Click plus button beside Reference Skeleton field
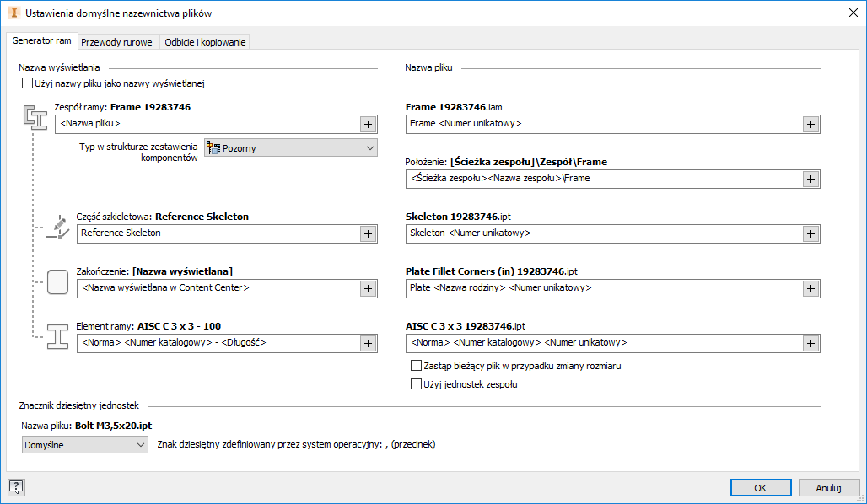Screen dimensions: 867x504 coord(368,233)
